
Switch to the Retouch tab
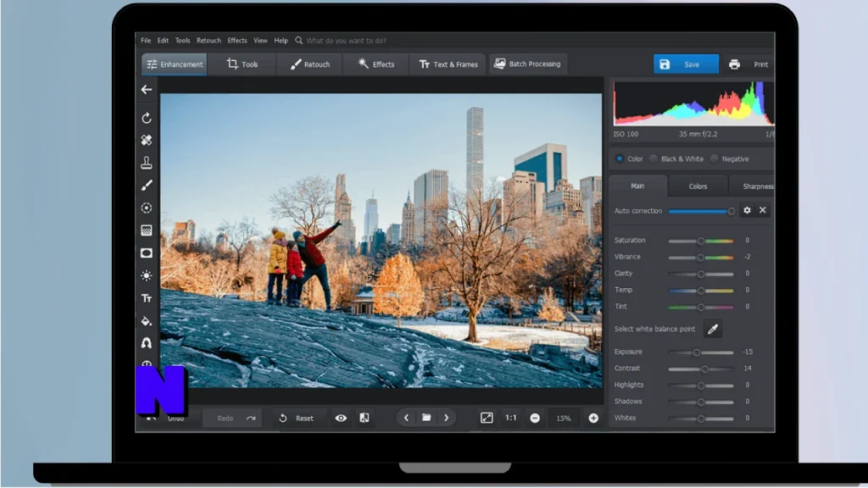pos(310,64)
